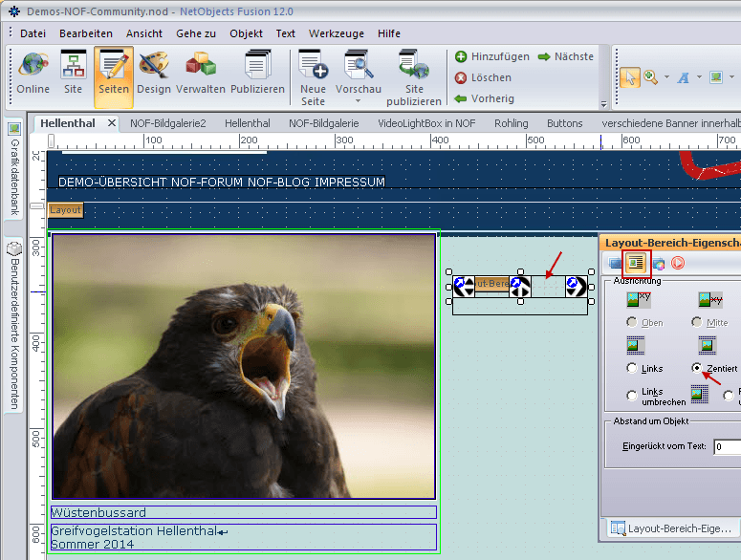Switch to Online view

(33, 73)
